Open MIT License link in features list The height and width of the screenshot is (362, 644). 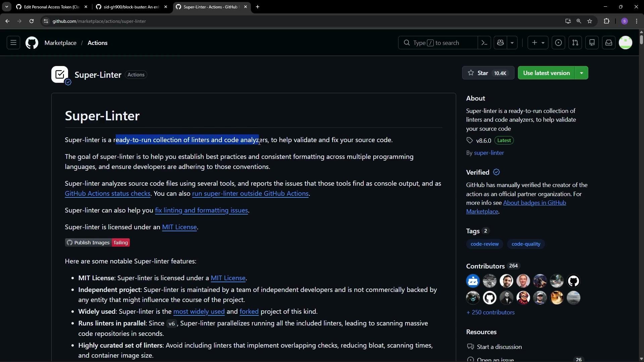coord(228,278)
